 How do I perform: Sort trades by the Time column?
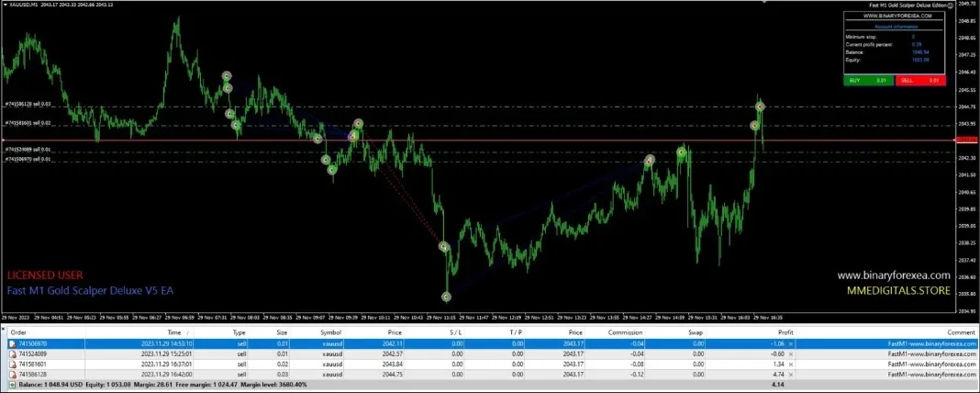coord(175,333)
